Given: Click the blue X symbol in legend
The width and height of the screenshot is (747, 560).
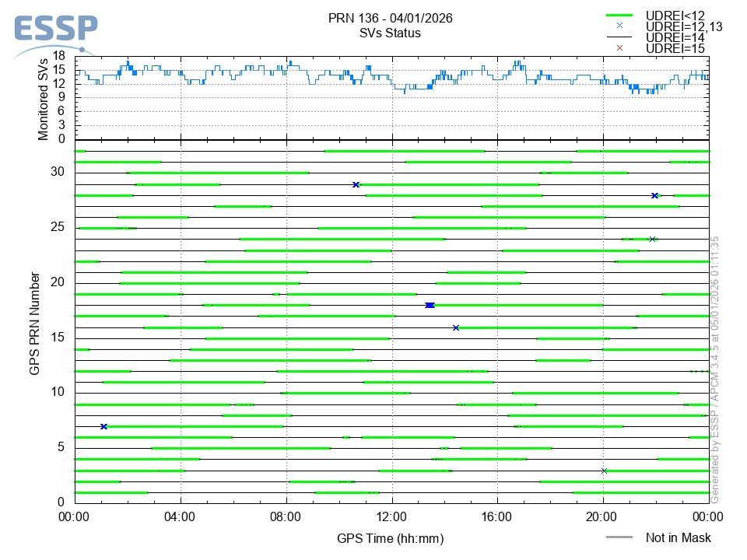Looking at the screenshot, I should tap(620, 26).
